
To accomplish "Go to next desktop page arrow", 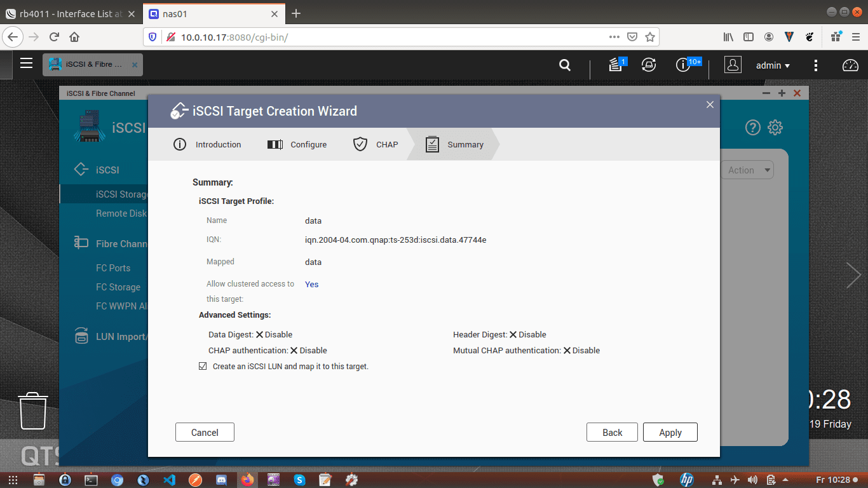I will coord(853,275).
